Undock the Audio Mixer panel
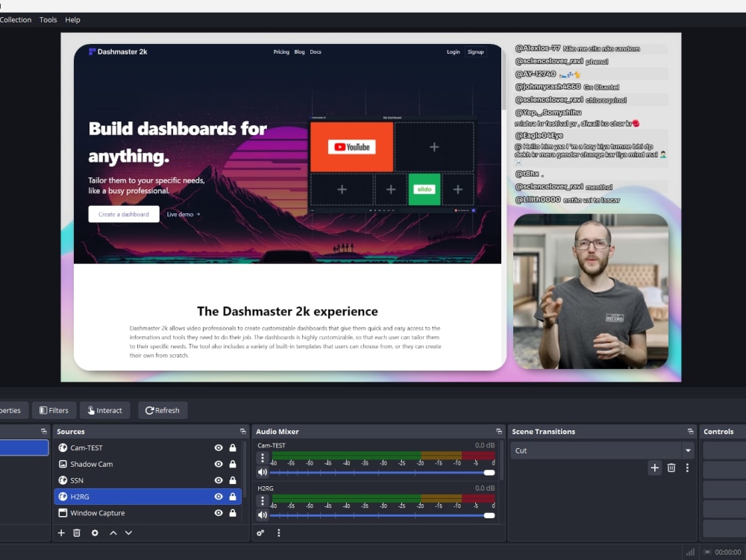 point(498,431)
